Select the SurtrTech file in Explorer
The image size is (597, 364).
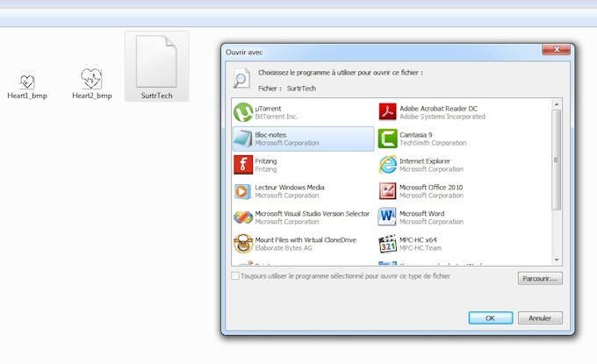[x=157, y=67]
